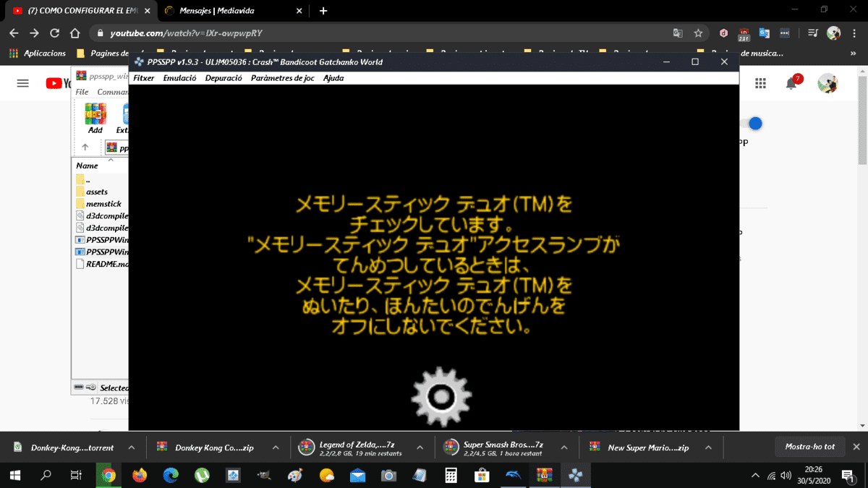
Task: Go forward in Chrome
Action: [x=34, y=33]
